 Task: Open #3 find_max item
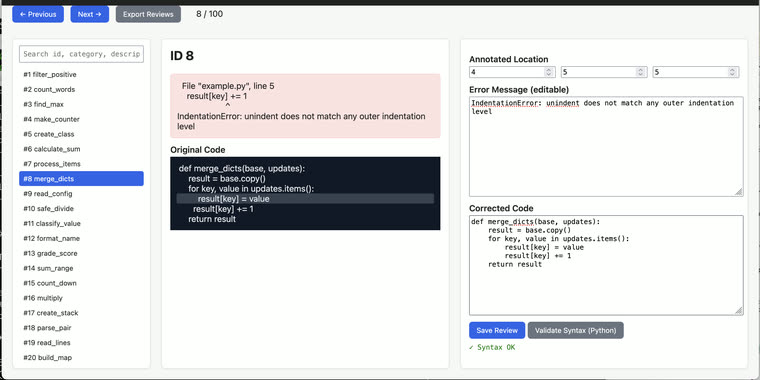pyautogui.click(x=81, y=104)
